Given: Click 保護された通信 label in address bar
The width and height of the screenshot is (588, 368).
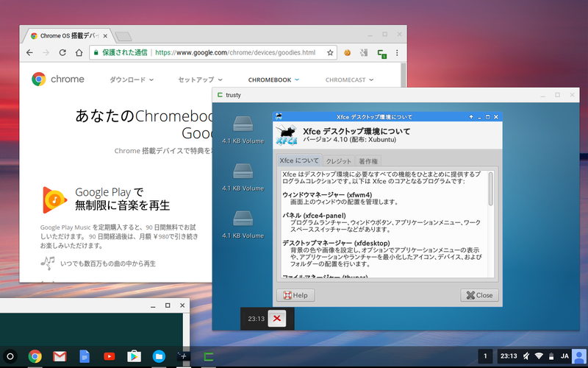Looking at the screenshot, I should coord(124,52).
